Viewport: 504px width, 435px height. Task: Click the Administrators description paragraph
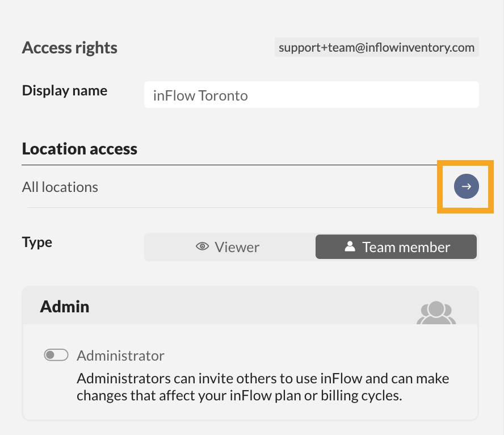[263, 387]
